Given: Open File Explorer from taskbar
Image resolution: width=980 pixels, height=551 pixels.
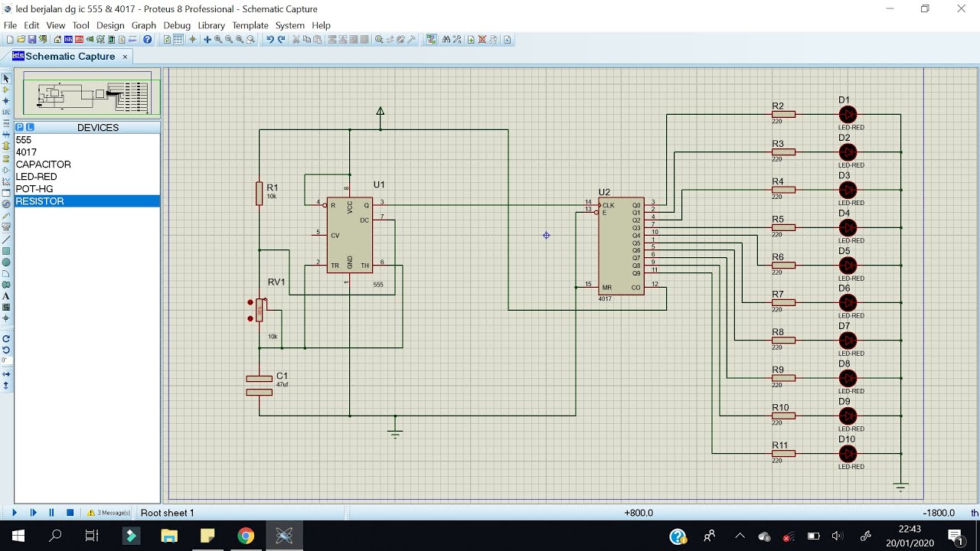Looking at the screenshot, I should [169, 536].
